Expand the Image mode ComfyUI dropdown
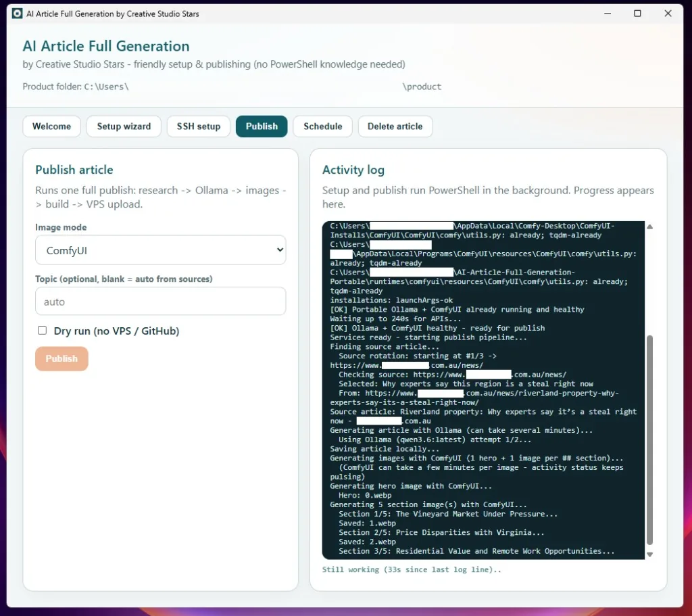 (161, 250)
